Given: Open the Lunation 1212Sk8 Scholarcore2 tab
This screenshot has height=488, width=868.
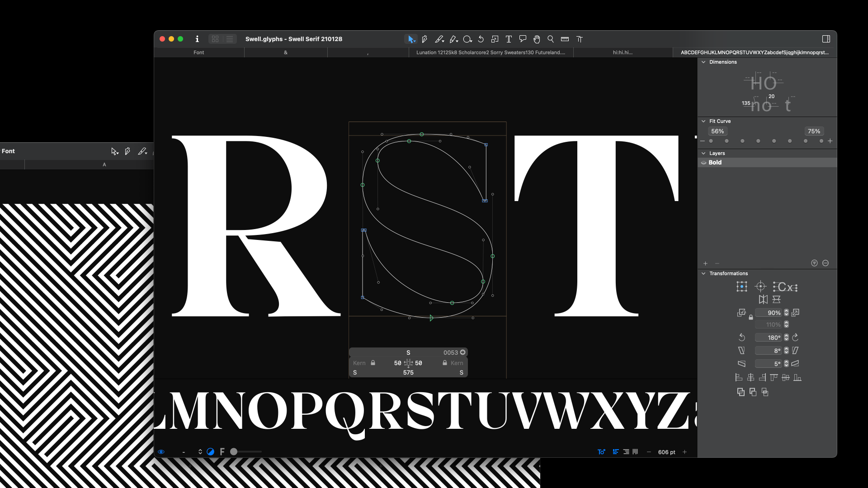Looking at the screenshot, I should point(491,52).
